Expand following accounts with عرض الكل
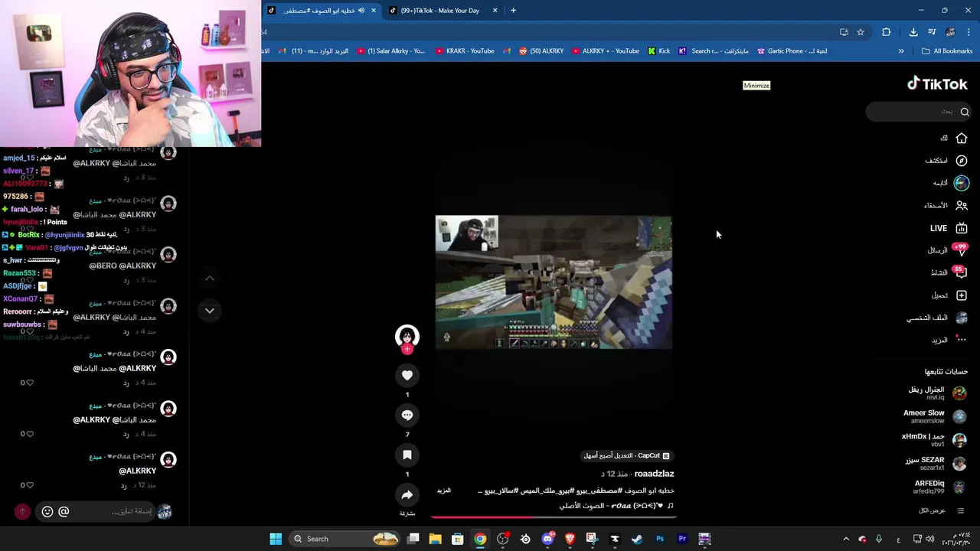 click(932, 510)
